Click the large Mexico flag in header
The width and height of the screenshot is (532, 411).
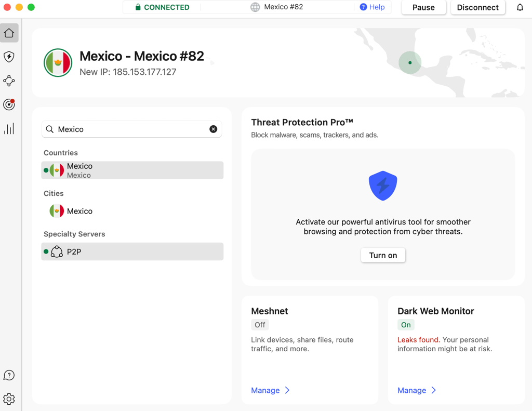[x=58, y=63]
